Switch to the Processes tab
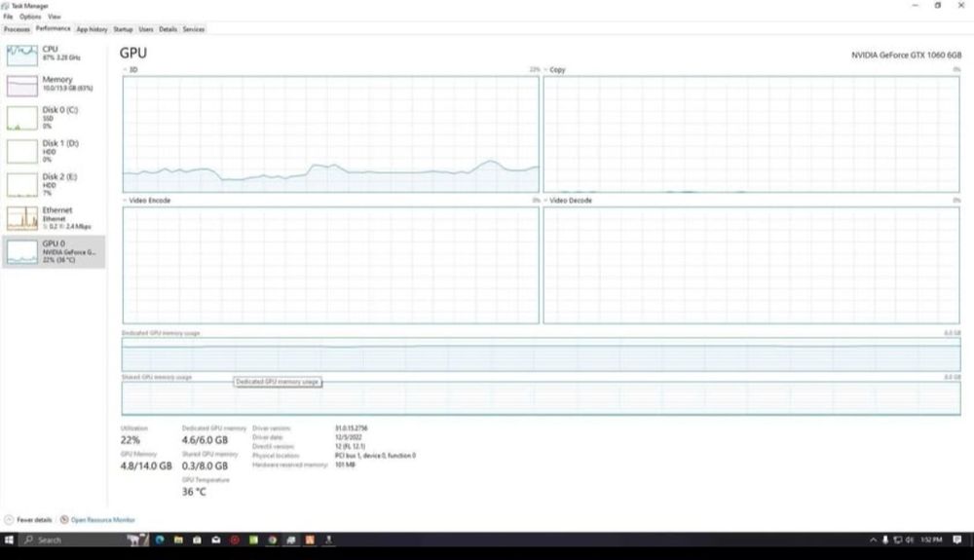 click(17, 29)
